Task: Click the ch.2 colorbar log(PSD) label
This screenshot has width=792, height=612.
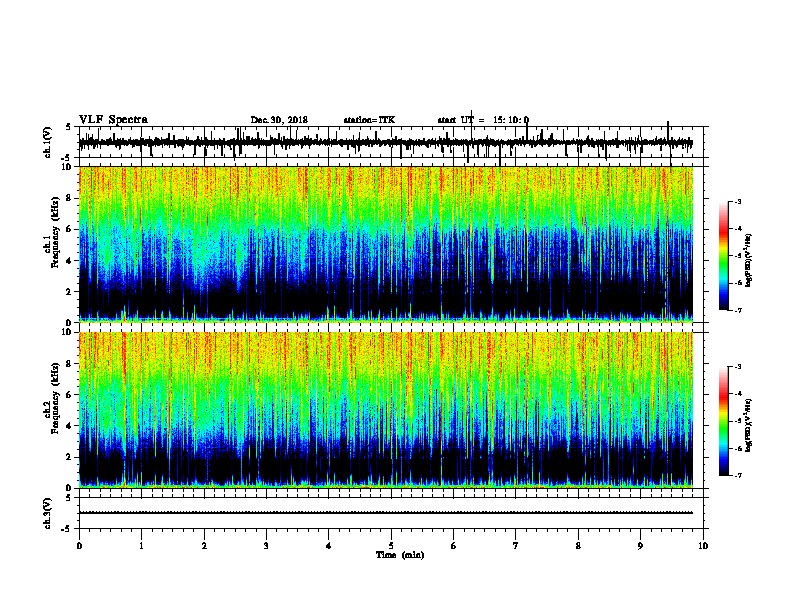Action: coord(748,425)
